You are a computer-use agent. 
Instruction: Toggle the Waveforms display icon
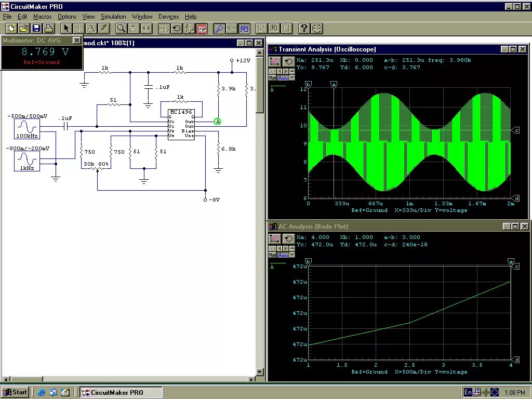point(244,29)
